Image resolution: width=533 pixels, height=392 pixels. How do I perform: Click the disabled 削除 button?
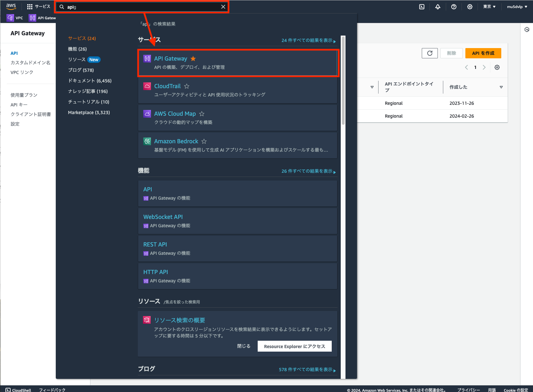click(452, 53)
